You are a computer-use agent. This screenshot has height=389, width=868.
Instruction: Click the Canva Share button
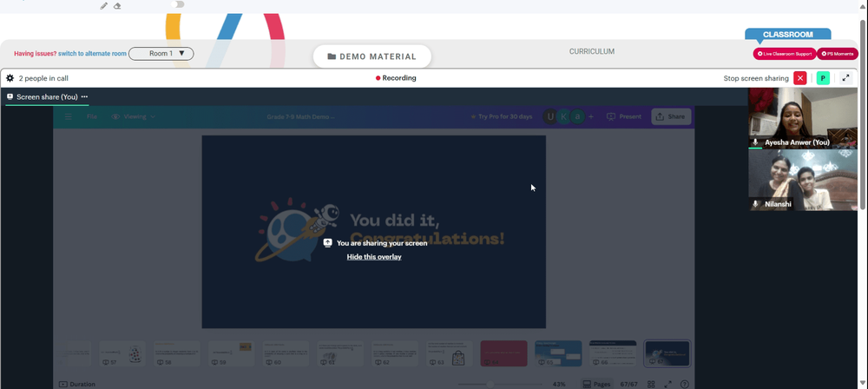pyautogui.click(x=671, y=117)
